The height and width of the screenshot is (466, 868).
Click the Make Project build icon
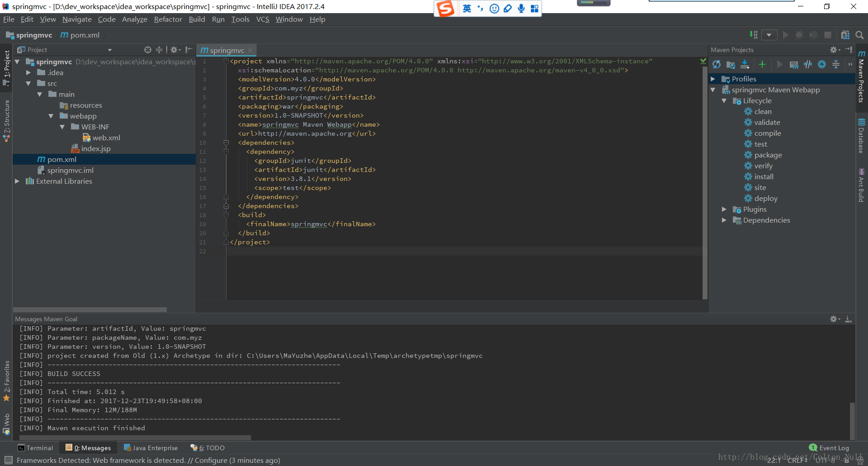(754, 35)
